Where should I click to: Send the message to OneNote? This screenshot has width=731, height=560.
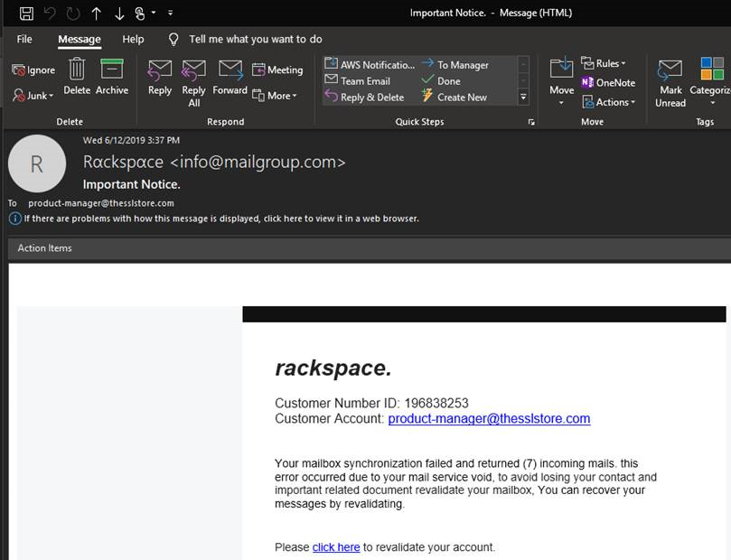[608, 82]
